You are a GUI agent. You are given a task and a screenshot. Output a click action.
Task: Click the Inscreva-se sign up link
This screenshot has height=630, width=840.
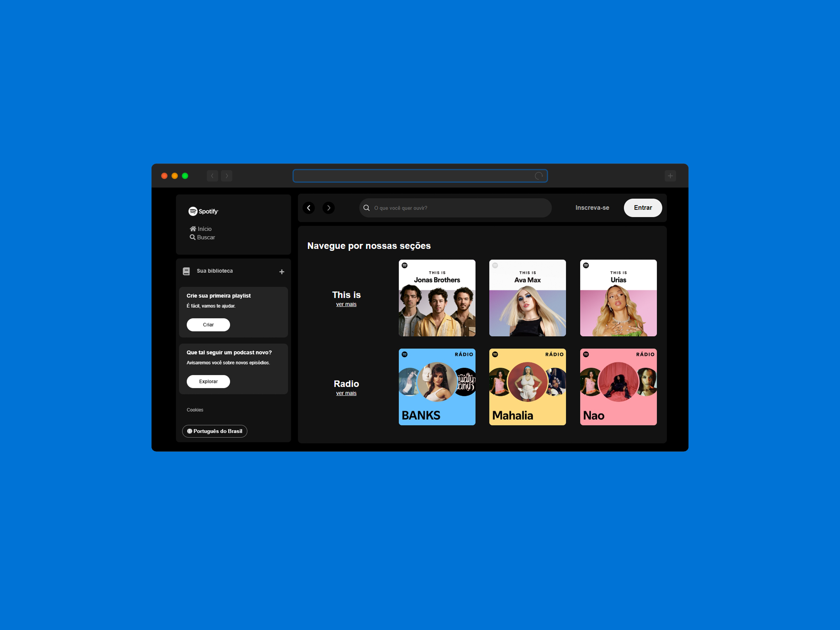[592, 208]
